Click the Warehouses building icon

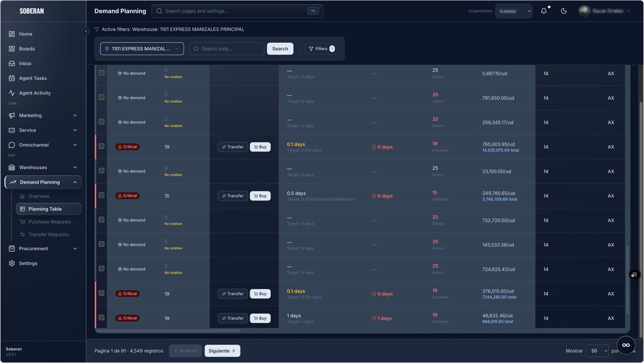[12, 168]
